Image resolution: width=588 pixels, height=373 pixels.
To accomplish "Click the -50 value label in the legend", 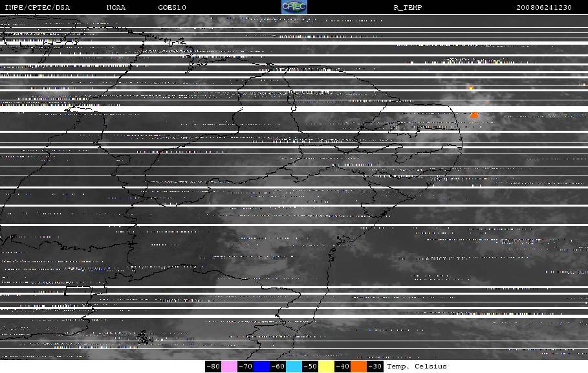I will 310,367.
